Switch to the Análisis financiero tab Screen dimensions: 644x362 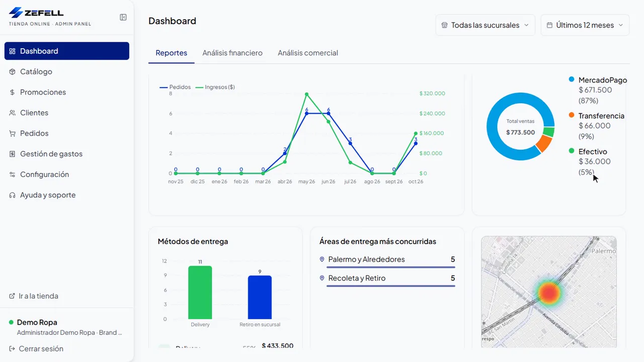pyautogui.click(x=232, y=53)
